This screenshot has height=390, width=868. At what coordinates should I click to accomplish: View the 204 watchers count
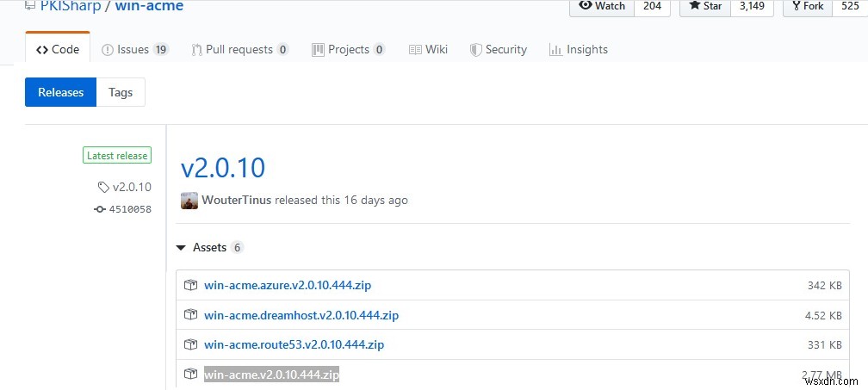(652, 7)
